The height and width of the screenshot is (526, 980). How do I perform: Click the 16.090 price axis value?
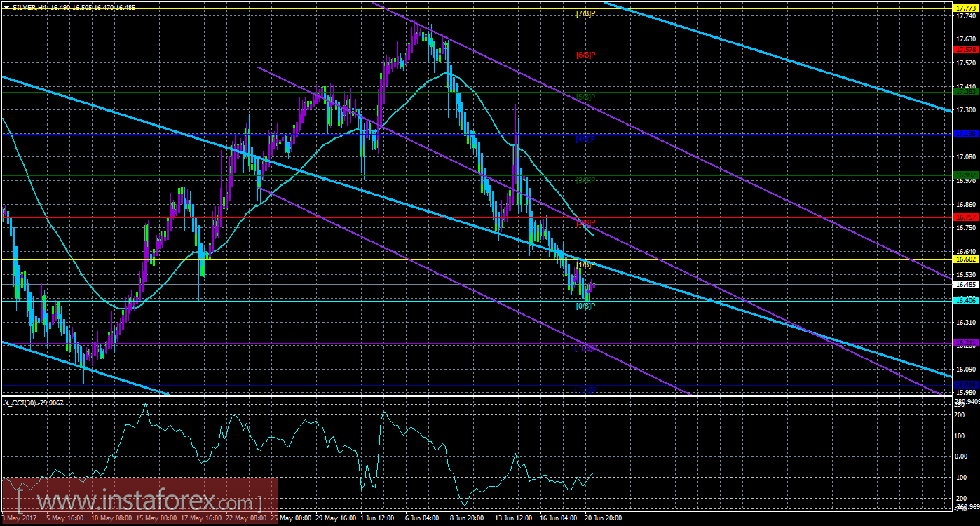(x=965, y=370)
